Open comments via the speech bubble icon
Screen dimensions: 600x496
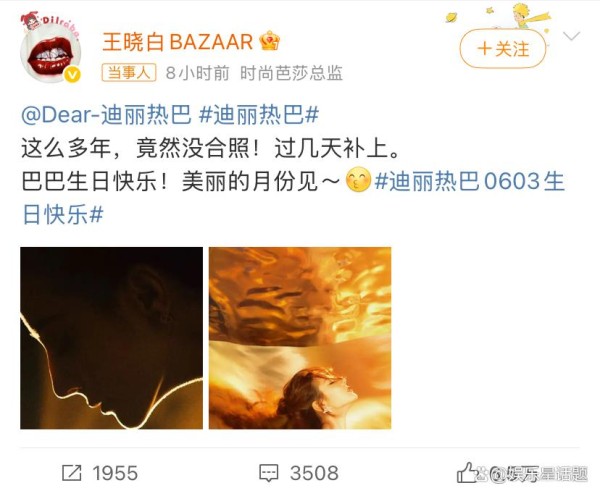tap(269, 473)
